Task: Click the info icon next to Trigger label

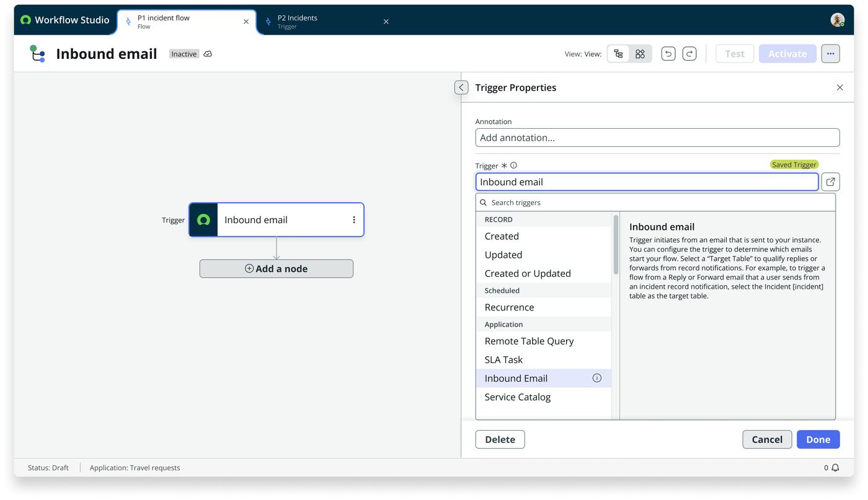Action: pos(513,165)
